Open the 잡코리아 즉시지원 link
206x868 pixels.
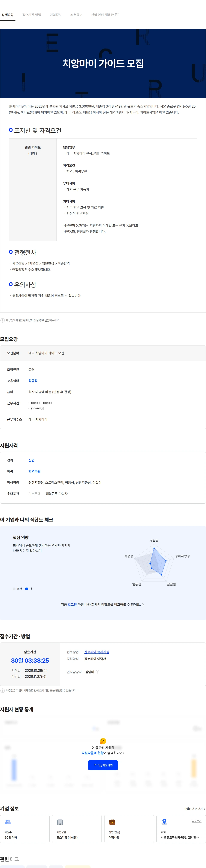coord(97,652)
